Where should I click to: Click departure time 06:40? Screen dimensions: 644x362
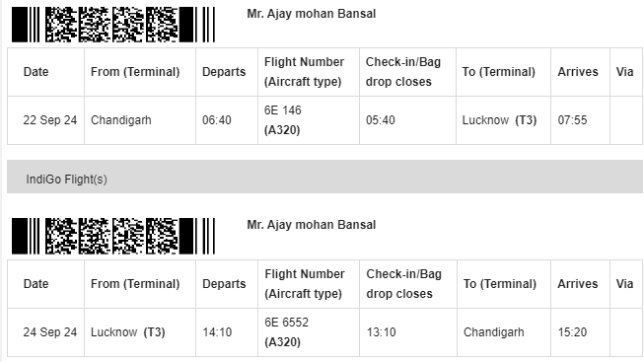pyautogui.click(x=217, y=120)
